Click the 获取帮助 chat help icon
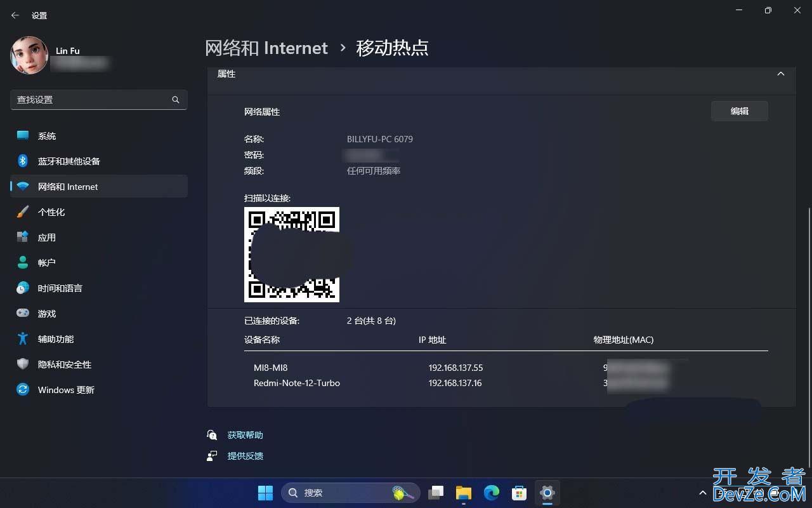This screenshot has height=508, width=812. click(x=212, y=435)
